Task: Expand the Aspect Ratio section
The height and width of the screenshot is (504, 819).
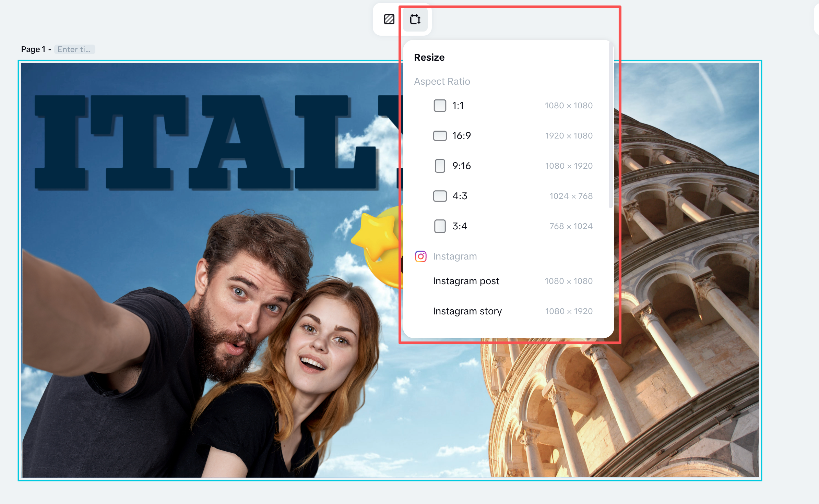Action: pos(442,81)
